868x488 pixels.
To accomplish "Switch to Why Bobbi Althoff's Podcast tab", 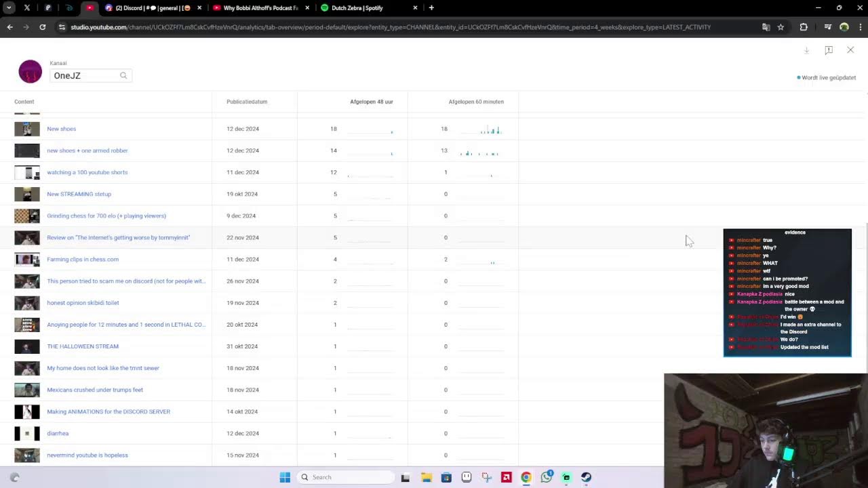I will tap(260, 8).
